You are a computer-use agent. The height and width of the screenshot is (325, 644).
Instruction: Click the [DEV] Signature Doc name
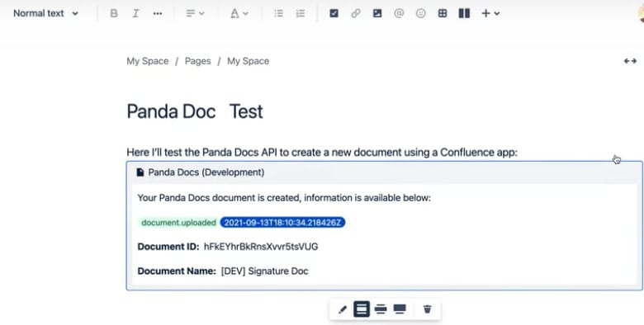coord(264,271)
